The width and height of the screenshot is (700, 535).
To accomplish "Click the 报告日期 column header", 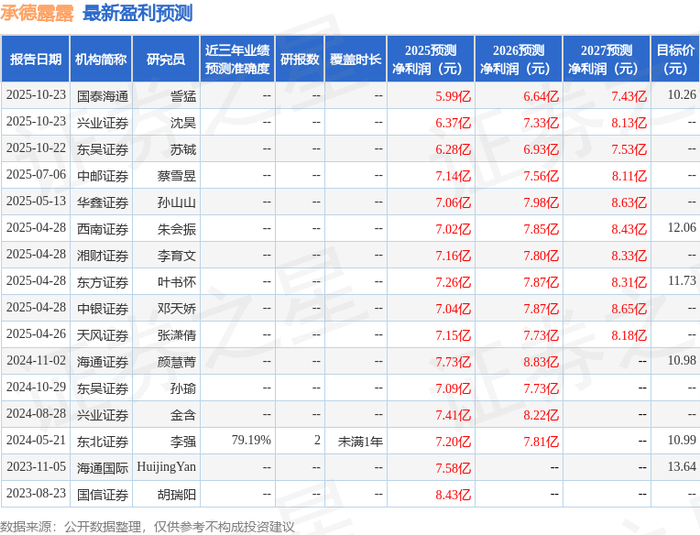I will (x=35, y=59).
